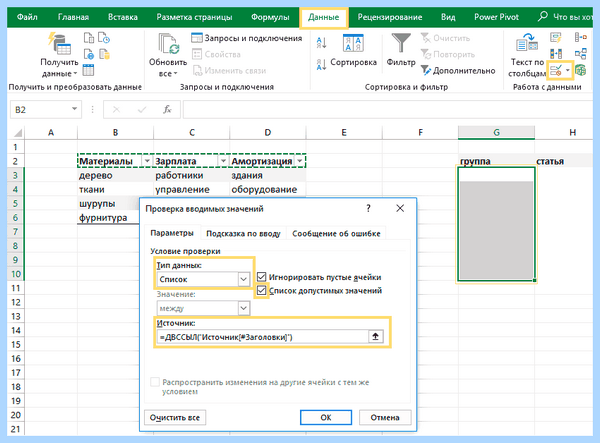Viewport: 600px width, 443px height.
Task: Open the Сообщение об ошибке tab
Action: [x=336, y=233]
